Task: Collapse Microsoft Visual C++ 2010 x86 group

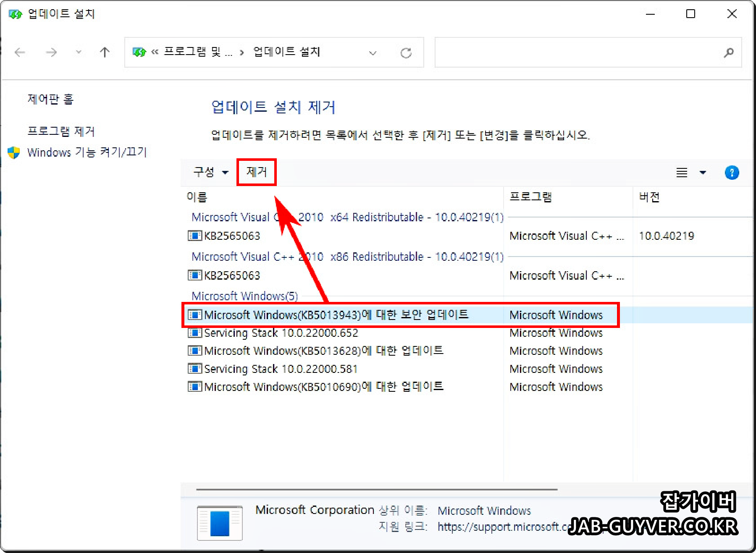Action: pyautogui.click(x=347, y=257)
